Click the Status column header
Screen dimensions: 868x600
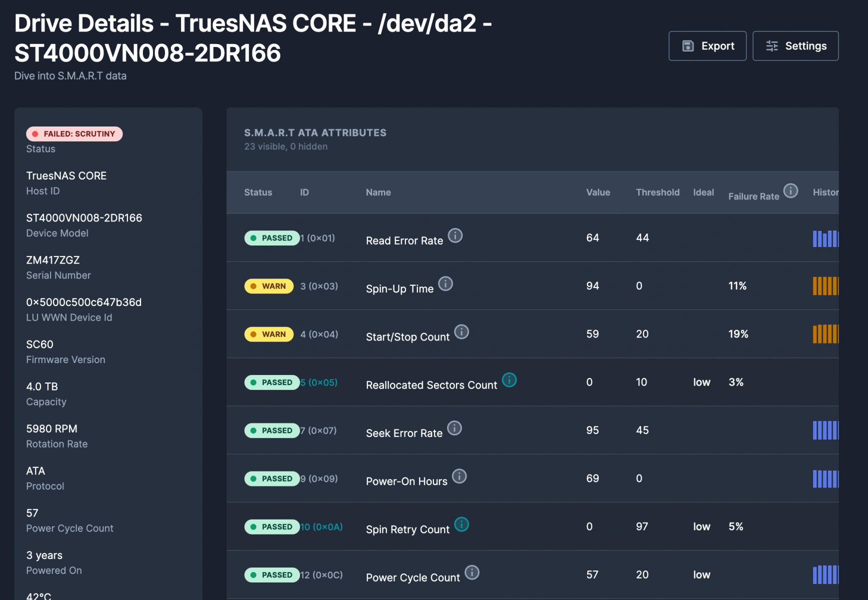click(258, 192)
